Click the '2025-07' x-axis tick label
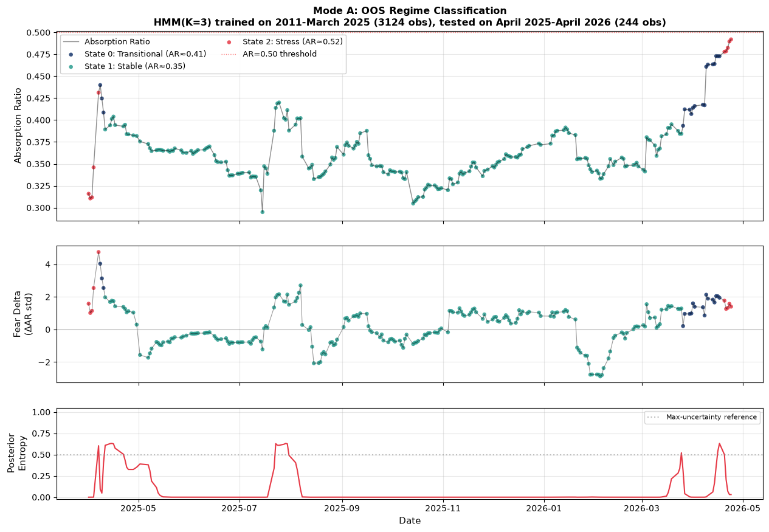This screenshot has width=769, height=532. pos(240,509)
